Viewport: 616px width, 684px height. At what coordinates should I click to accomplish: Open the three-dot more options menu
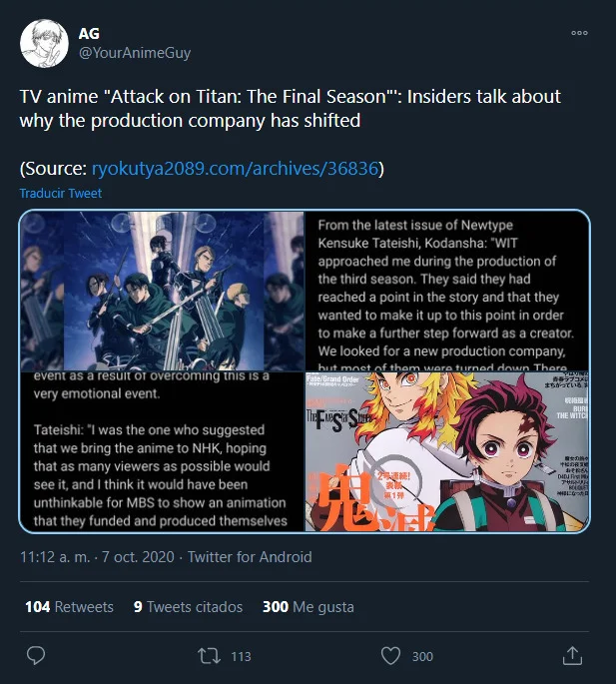(579, 33)
